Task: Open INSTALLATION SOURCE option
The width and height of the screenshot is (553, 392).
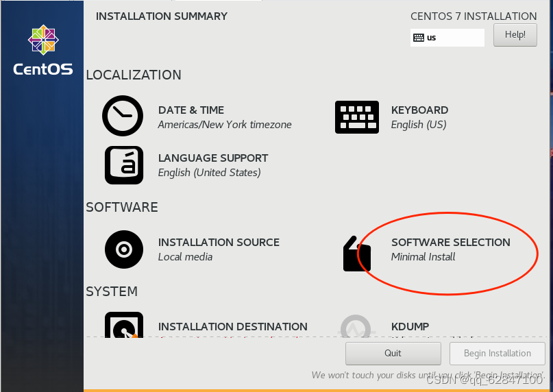Action: pyautogui.click(x=219, y=243)
